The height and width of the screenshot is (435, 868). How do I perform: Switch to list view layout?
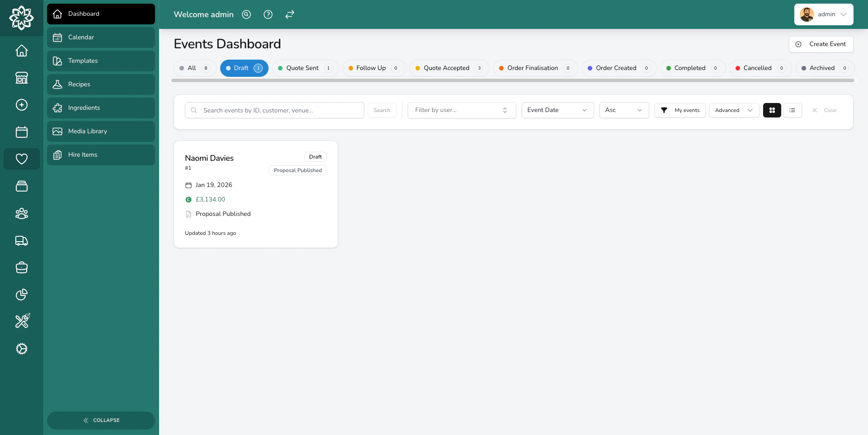[793, 110]
